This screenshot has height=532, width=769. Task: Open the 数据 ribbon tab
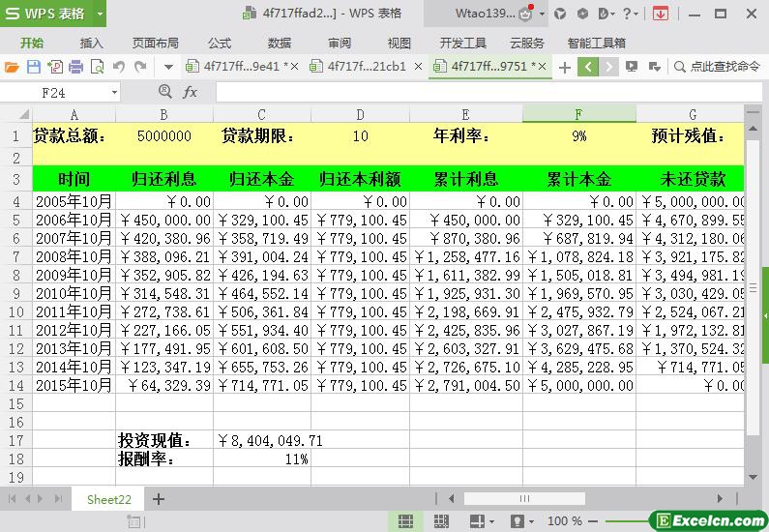click(x=280, y=44)
